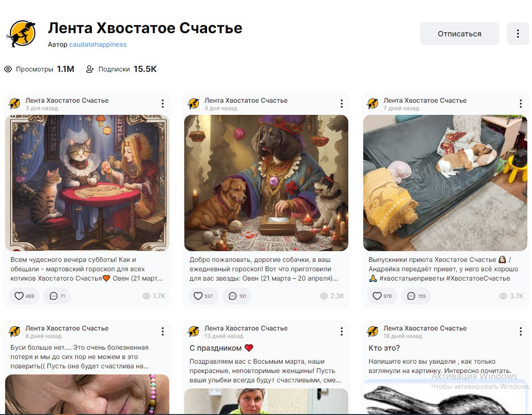Open options menu of the 4-days-ago post
Viewport: 532px width, 415px height.
pos(342,104)
